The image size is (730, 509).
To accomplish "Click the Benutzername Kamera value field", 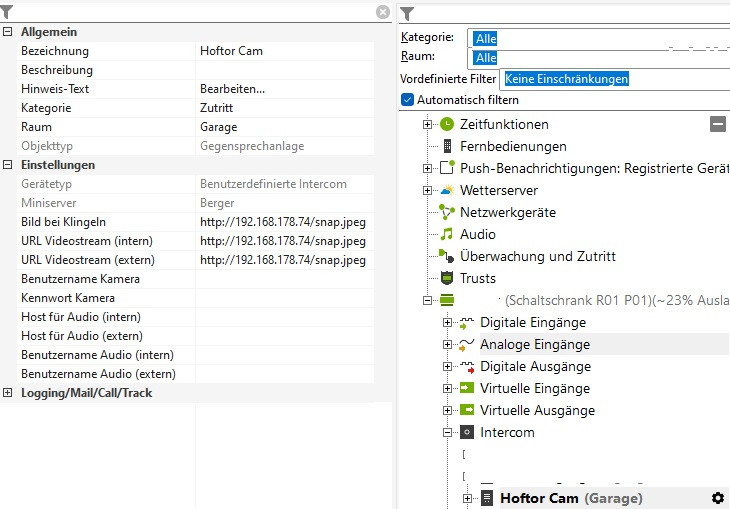I will point(285,279).
